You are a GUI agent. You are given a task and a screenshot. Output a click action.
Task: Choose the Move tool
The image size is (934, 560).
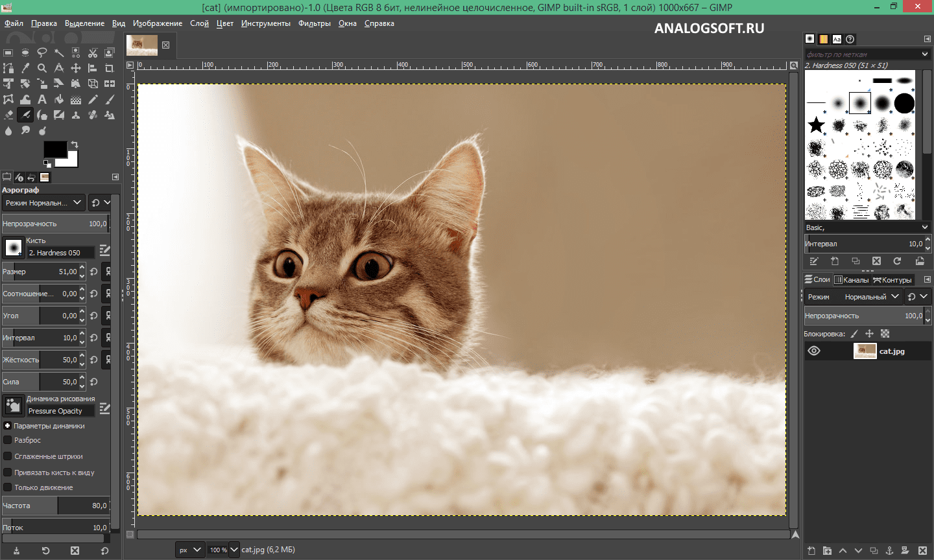[75, 67]
